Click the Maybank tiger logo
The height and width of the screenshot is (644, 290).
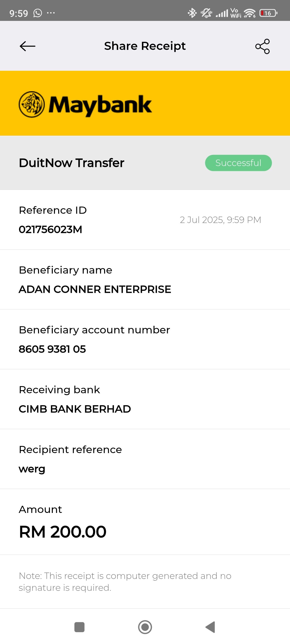[x=32, y=104]
